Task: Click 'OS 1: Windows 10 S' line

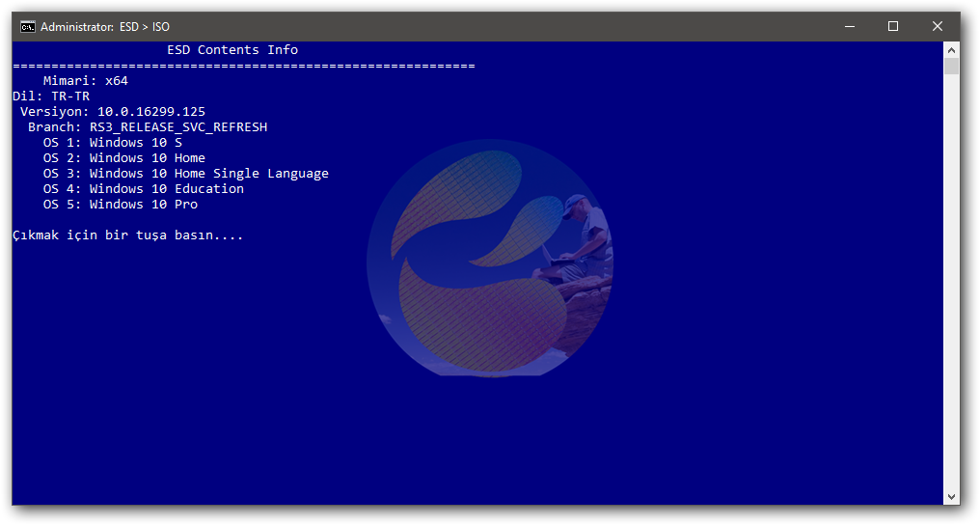Action: pyautogui.click(x=113, y=143)
